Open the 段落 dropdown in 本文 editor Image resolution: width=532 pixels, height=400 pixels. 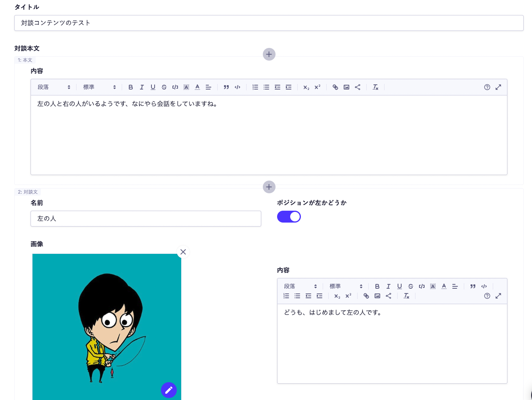(x=54, y=87)
